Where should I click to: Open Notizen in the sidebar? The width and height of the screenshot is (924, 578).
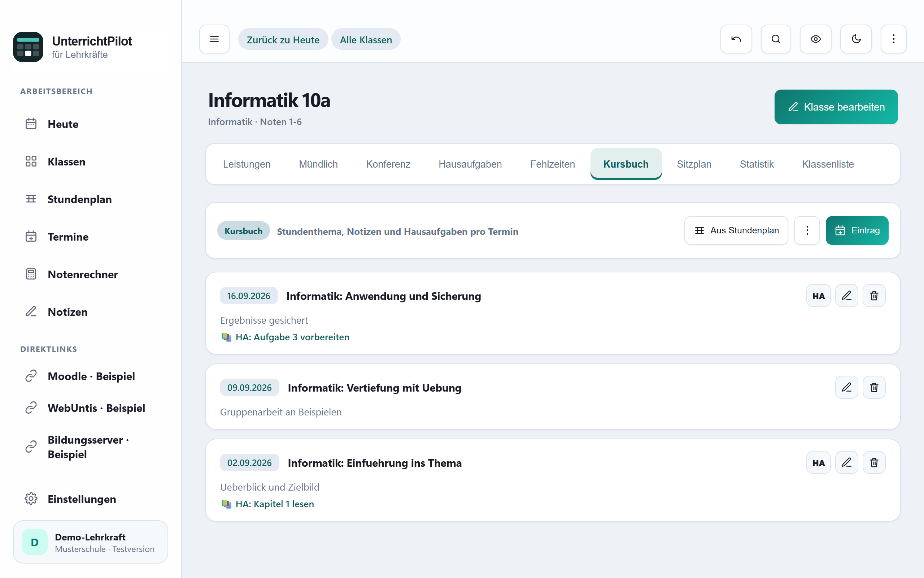tap(91, 311)
